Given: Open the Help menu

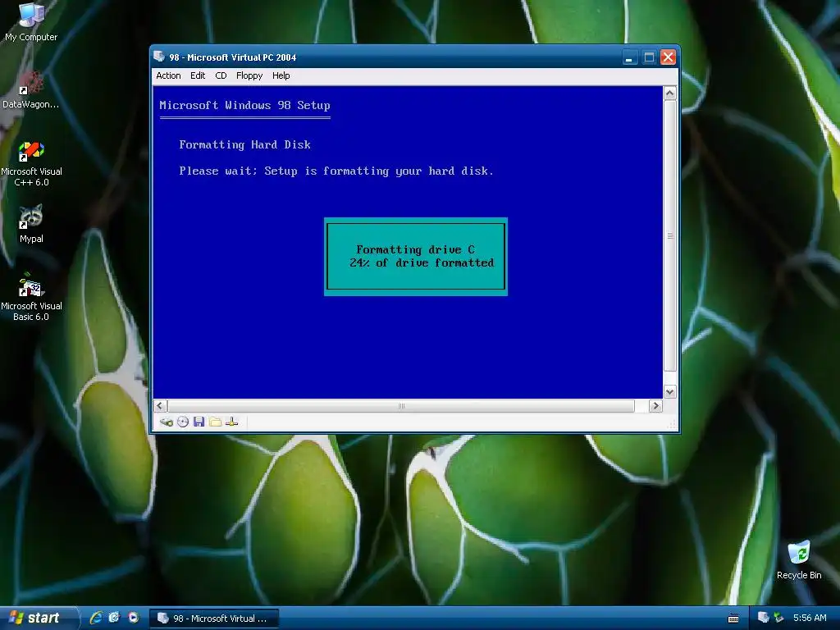Looking at the screenshot, I should coord(281,75).
